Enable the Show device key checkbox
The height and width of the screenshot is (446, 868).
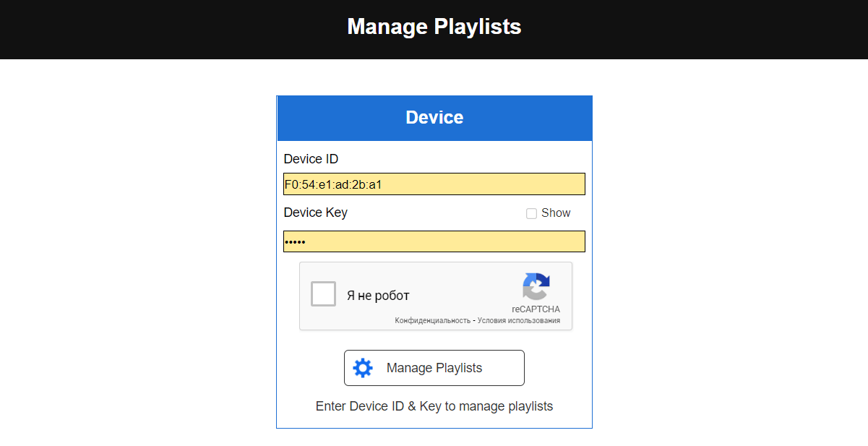tap(531, 213)
